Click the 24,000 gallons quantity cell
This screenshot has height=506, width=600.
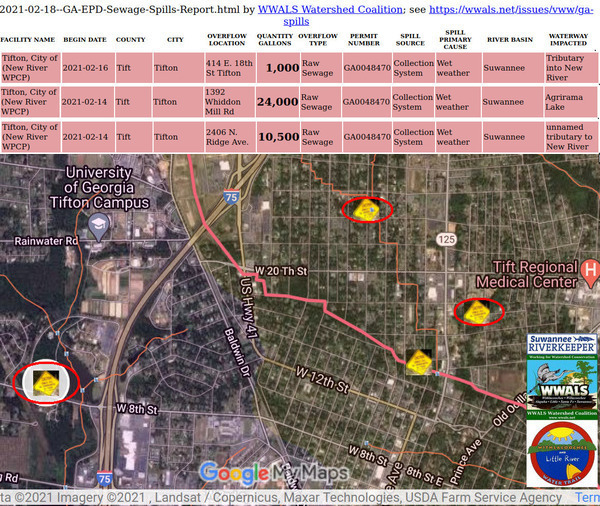pyautogui.click(x=278, y=102)
